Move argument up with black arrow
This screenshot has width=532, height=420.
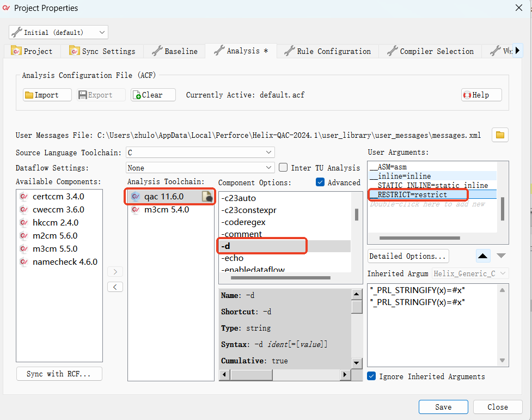[483, 255]
